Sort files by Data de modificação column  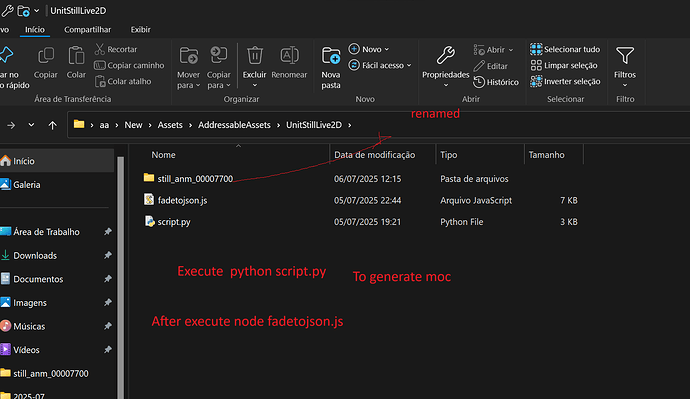pyautogui.click(x=374, y=155)
